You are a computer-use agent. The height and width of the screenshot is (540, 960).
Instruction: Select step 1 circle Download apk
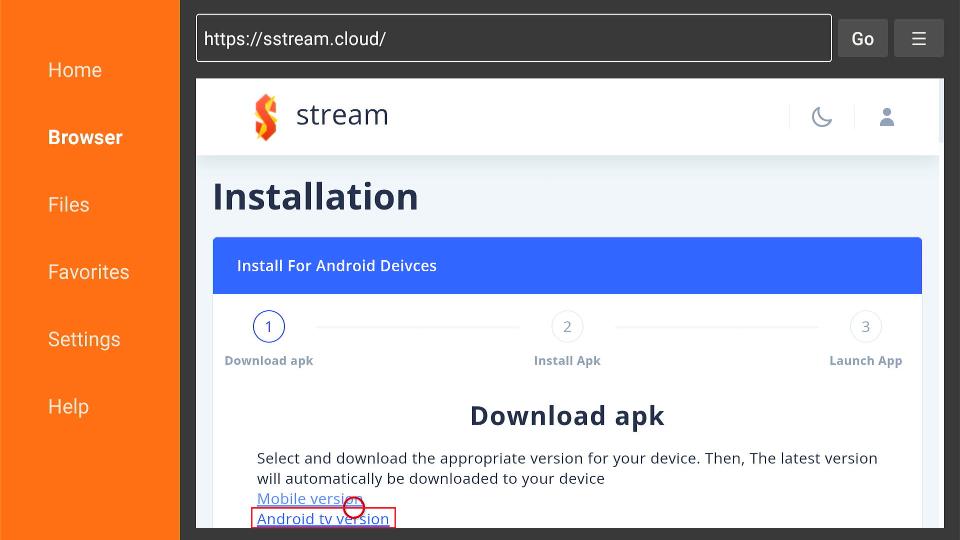click(269, 326)
